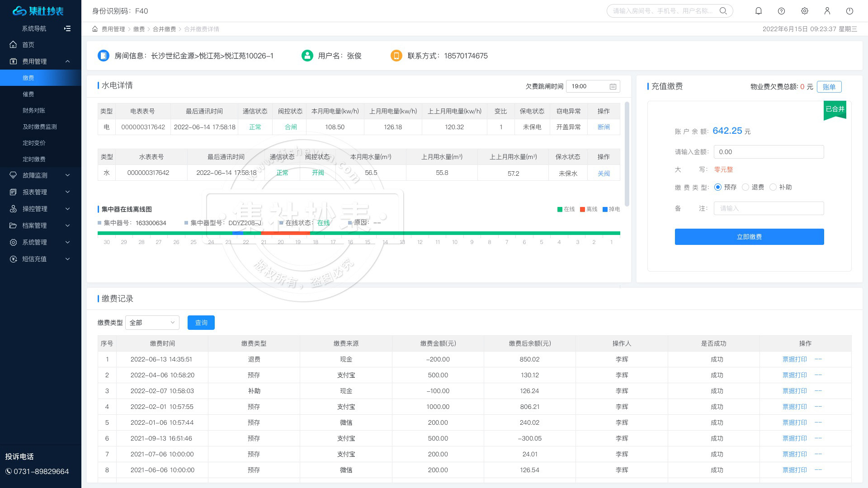
Task: Open 财务对账 in the sidebar
Action: tap(34, 110)
